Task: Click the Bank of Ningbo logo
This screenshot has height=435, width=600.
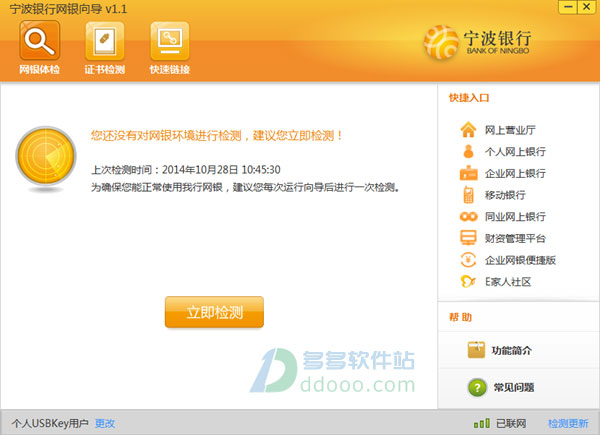Action: (x=477, y=42)
